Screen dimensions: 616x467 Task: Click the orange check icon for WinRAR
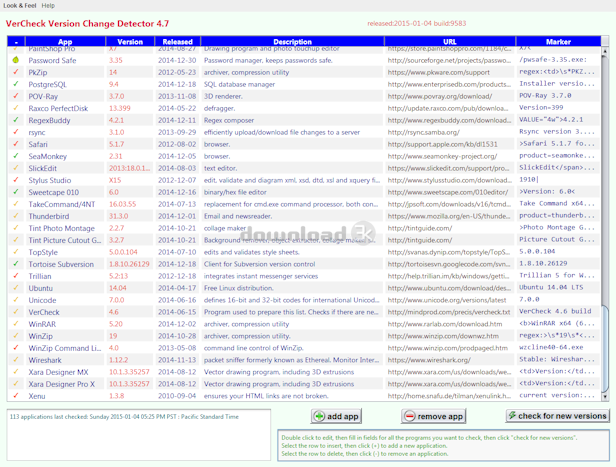tap(16, 324)
